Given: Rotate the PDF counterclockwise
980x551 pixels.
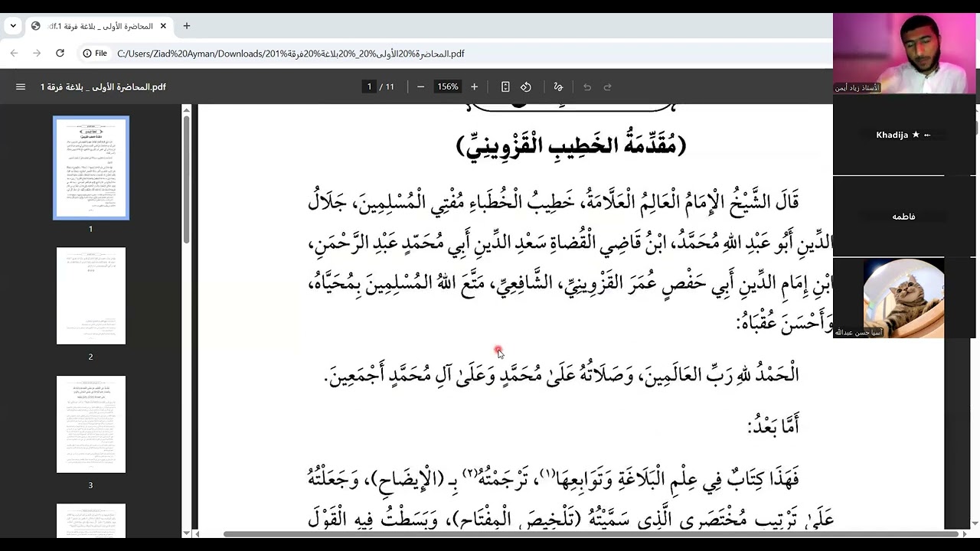Looking at the screenshot, I should 526,87.
